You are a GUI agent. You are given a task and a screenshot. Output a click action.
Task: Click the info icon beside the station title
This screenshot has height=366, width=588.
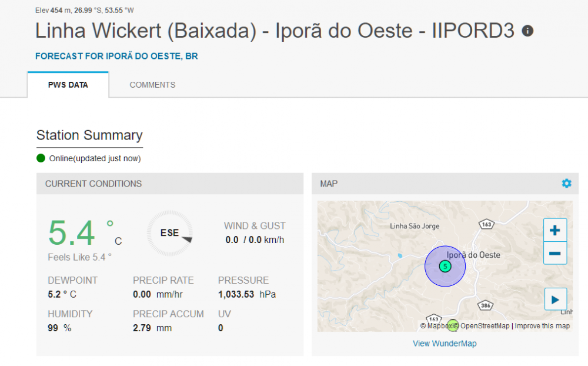click(x=527, y=31)
